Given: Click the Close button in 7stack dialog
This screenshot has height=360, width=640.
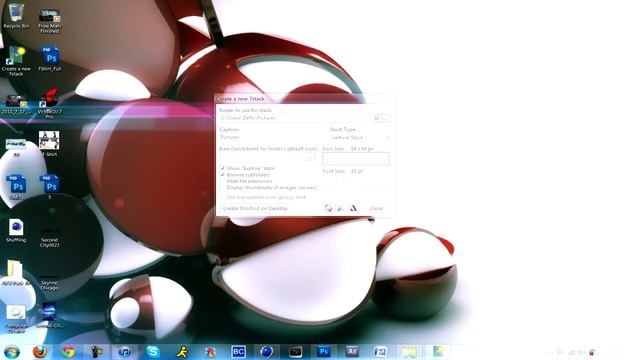Looking at the screenshot, I should point(376,208).
